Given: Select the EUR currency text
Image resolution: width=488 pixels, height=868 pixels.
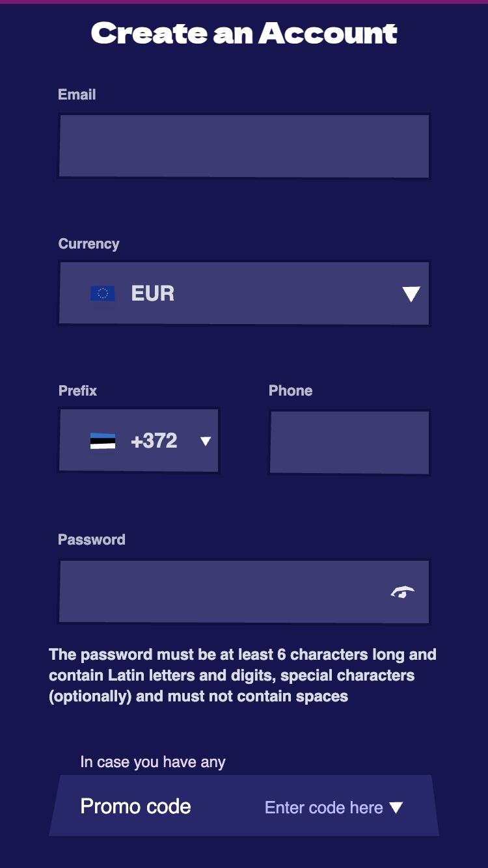Looking at the screenshot, I should point(153,293).
